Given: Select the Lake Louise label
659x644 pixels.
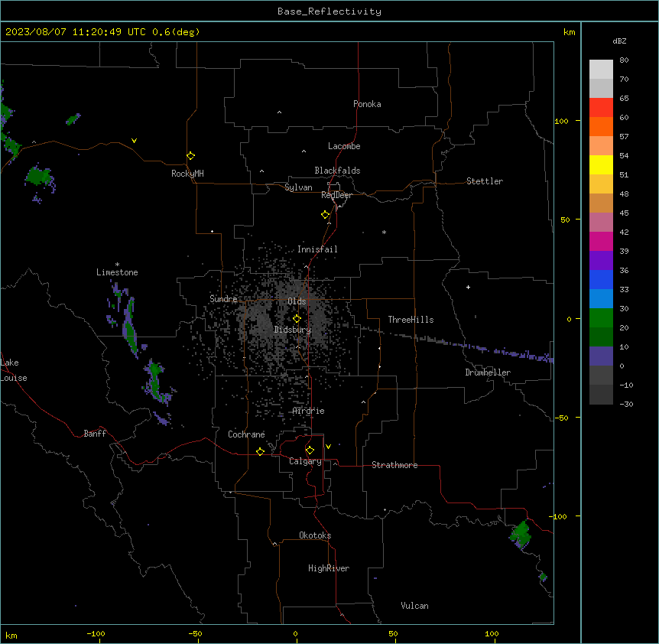Looking at the screenshot, I should point(14,370).
